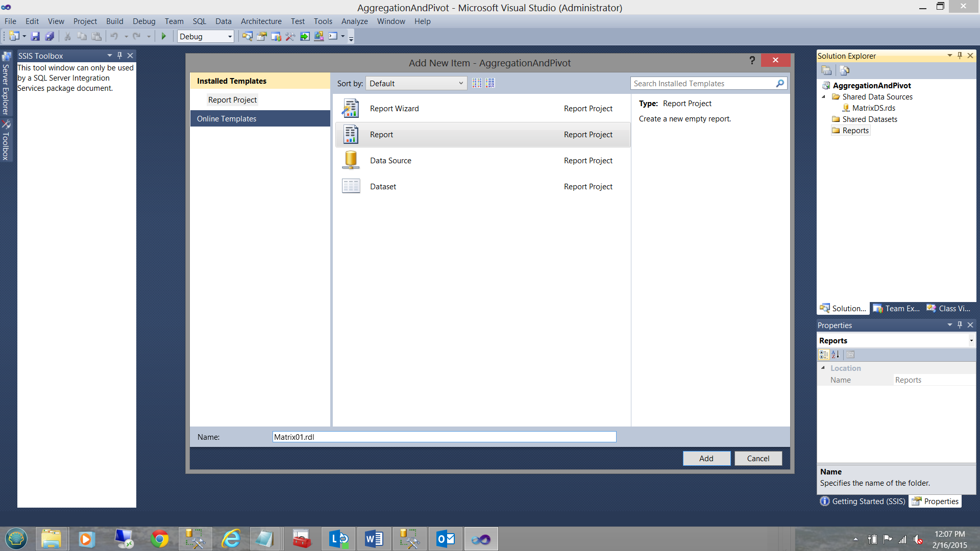980x551 pixels.
Task: Collapse the Shared Data Sources folder
Action: click(823, 97)
